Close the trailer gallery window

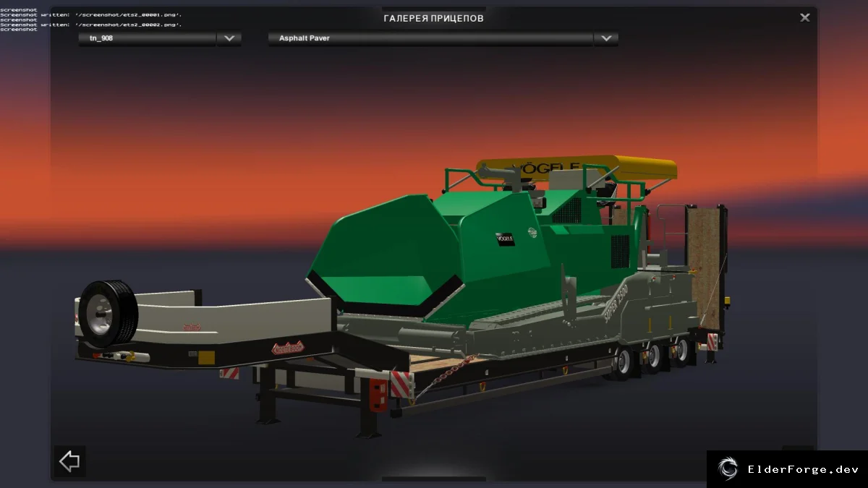[804, 17]
